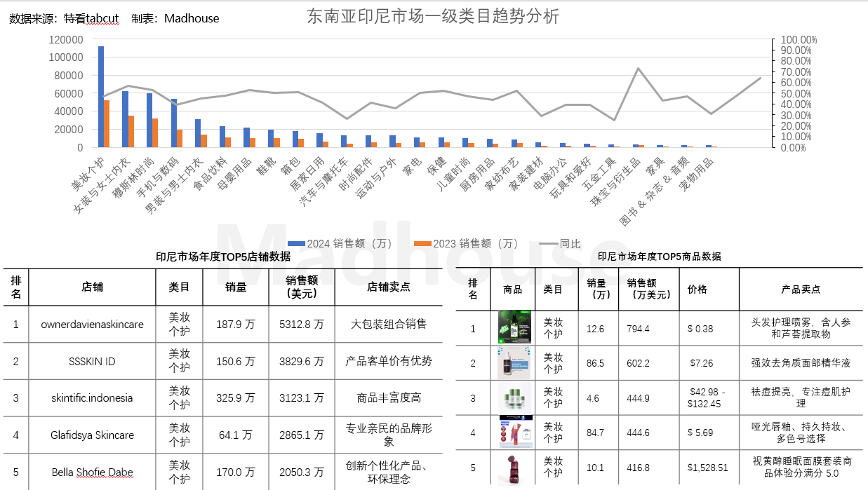Select legend text 2024 销售额(万)
This screenshot has width=868, height=490.
(x=349, y=244)
